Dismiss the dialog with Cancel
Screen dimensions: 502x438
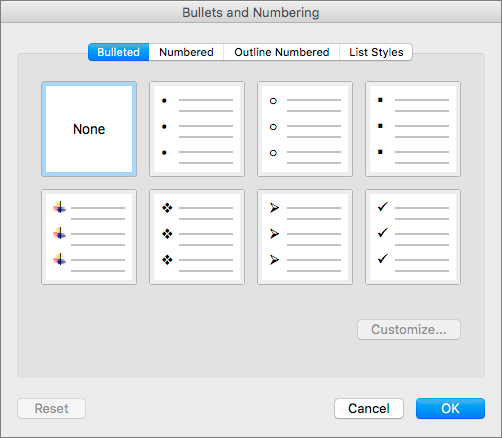(x=369, y=408)
